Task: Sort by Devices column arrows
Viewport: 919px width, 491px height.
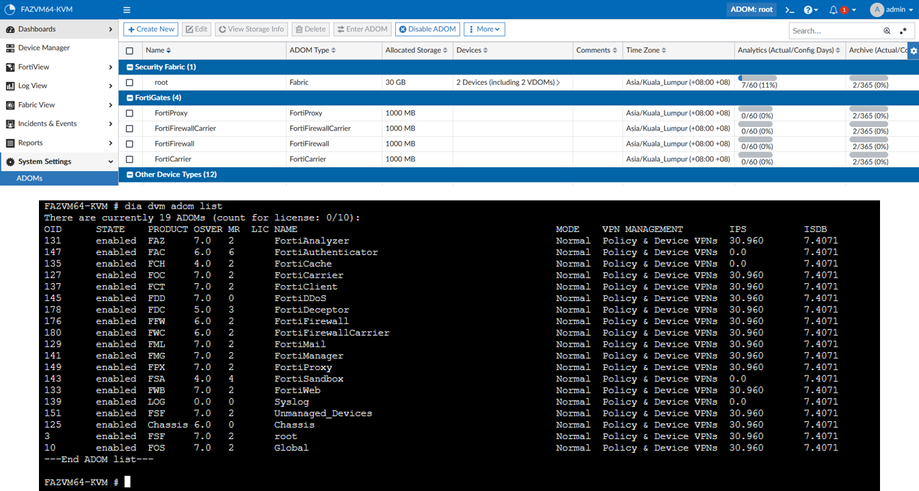Action: (485, 50)
